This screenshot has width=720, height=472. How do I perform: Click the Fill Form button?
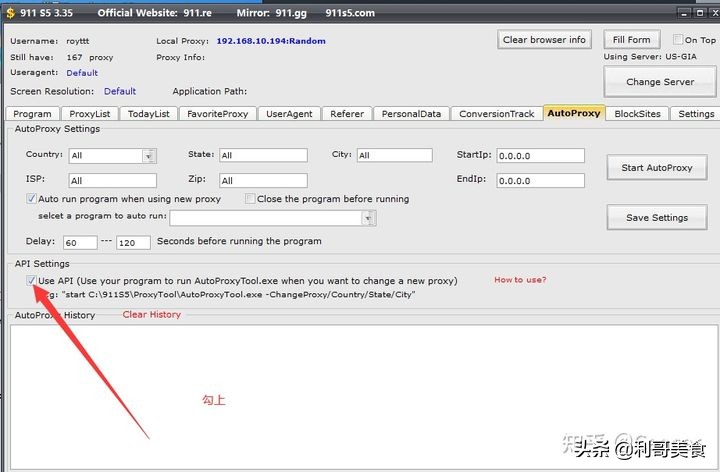click(631, 40)
